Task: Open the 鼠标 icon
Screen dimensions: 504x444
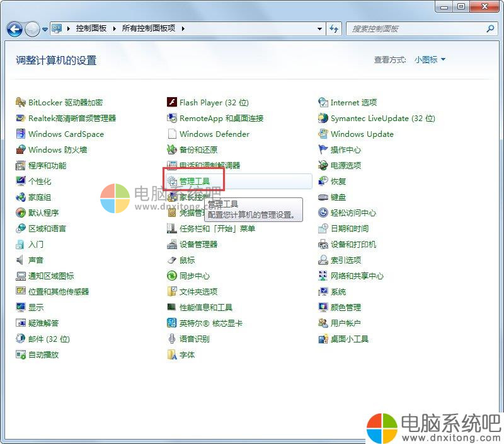Action: click(x=172, y=260)
